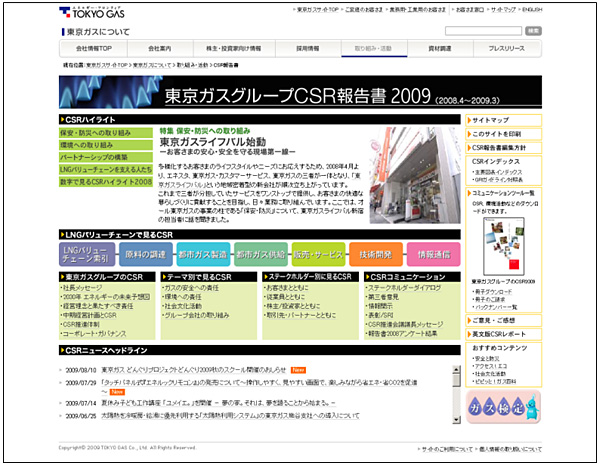Open the プレスリリース tab

pyautogui.click(x=507, y=49)
